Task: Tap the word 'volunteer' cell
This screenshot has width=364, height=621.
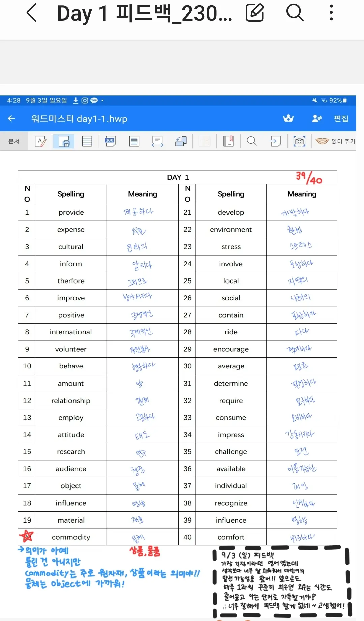Action: [x=71, y=349]
